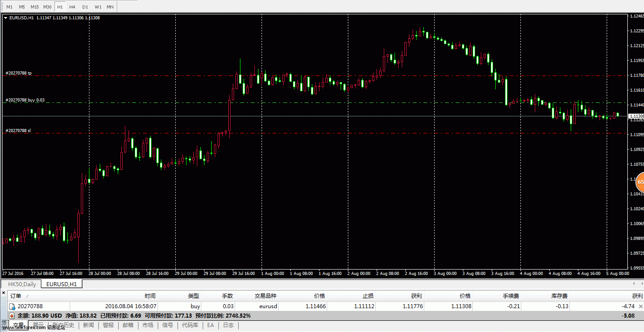Click the stop loss value 1.11112
Viewport: 644px width, 332px height.
pyautogui.click(x=364, y=306)
